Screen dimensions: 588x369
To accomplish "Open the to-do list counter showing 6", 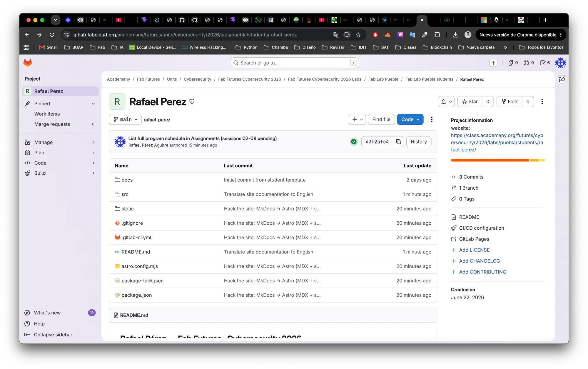I will click(545, 63).
